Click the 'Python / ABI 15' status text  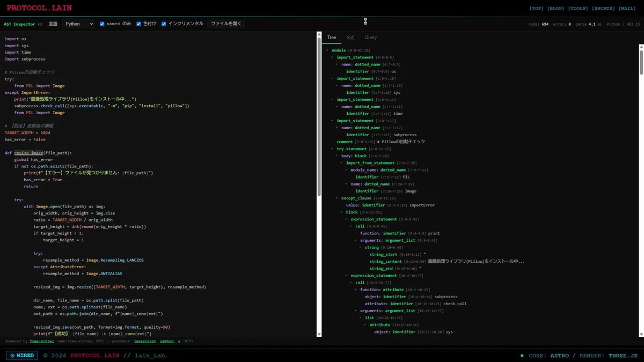pos(623,24)
